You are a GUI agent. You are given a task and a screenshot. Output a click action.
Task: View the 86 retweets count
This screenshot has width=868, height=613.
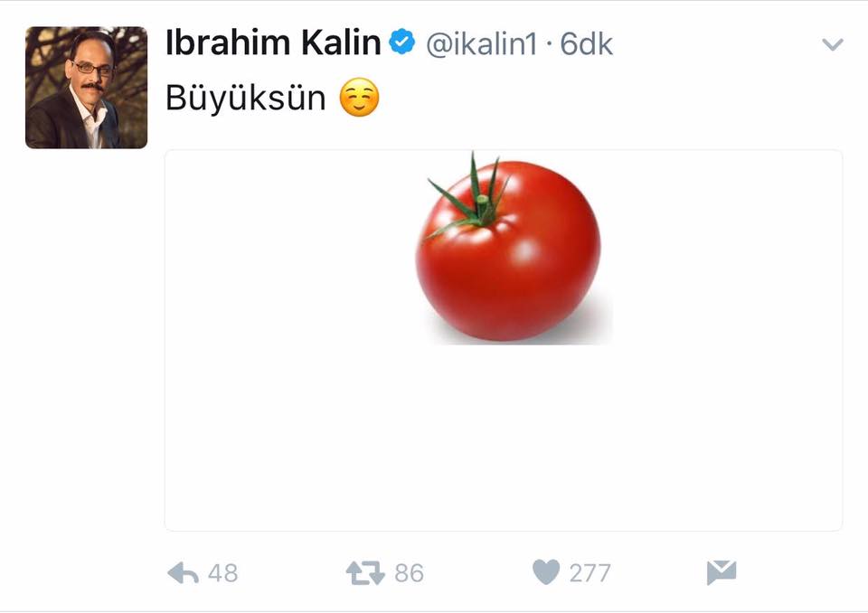click(409, 573)
